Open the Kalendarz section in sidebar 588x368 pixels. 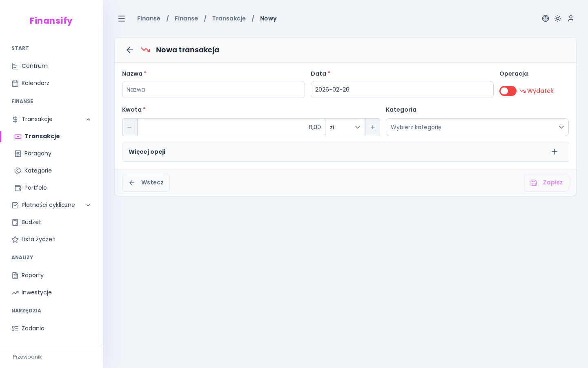[x=35, y=83]
